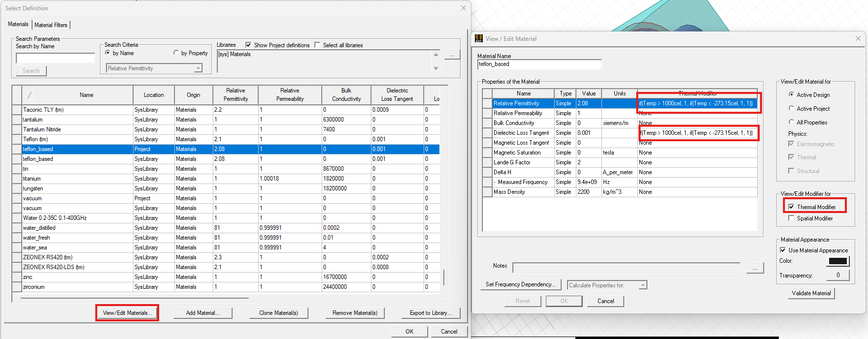Click the Libraries list scroll down arrow

tap(436, 68)
